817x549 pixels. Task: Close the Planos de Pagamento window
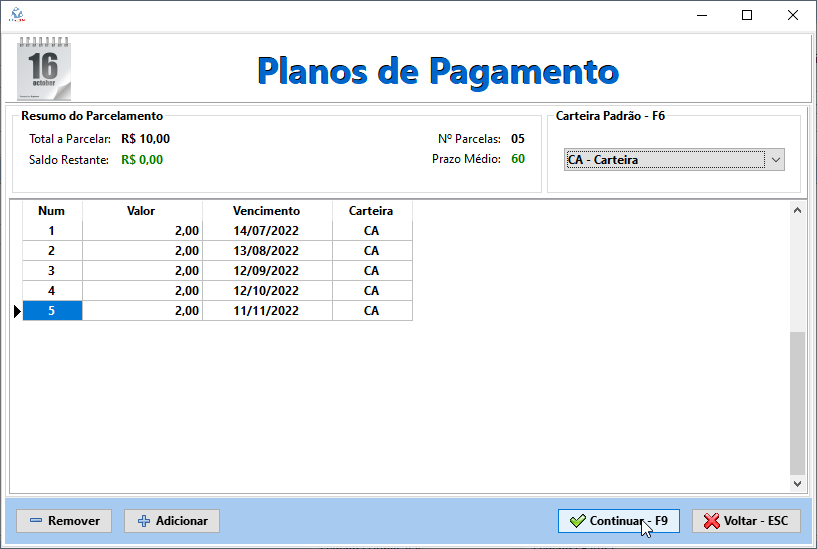click(793, 15)
